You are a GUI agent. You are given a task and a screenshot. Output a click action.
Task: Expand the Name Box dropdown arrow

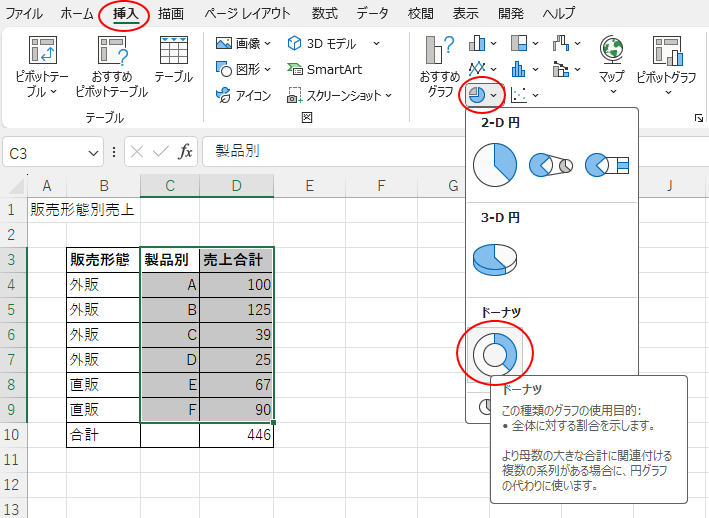click(94, 152)
